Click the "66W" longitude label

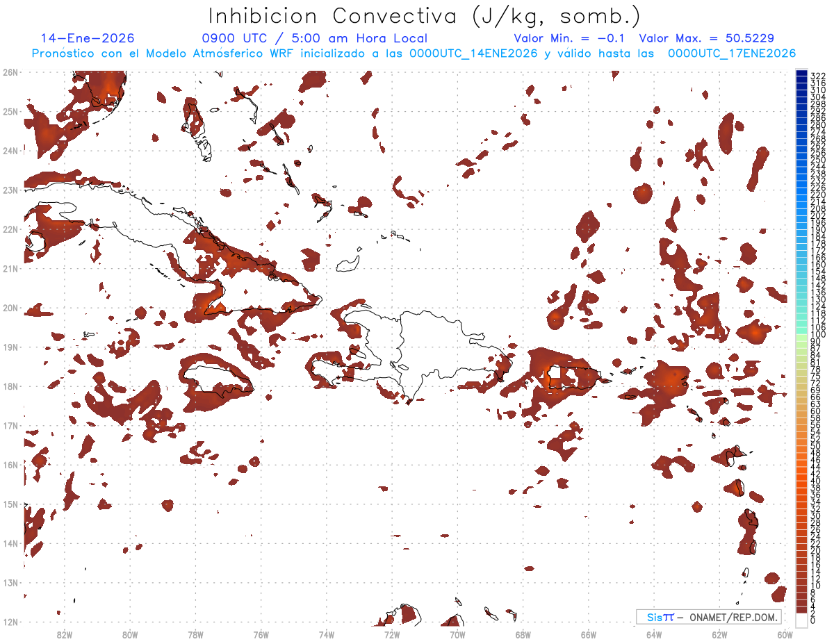click(x=589, y=634)
